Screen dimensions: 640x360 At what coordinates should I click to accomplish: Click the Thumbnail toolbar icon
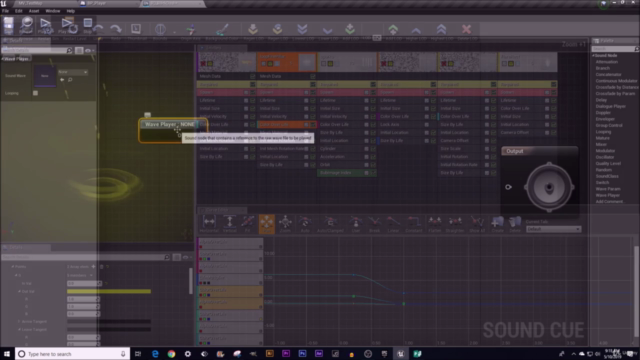[136, 29]
